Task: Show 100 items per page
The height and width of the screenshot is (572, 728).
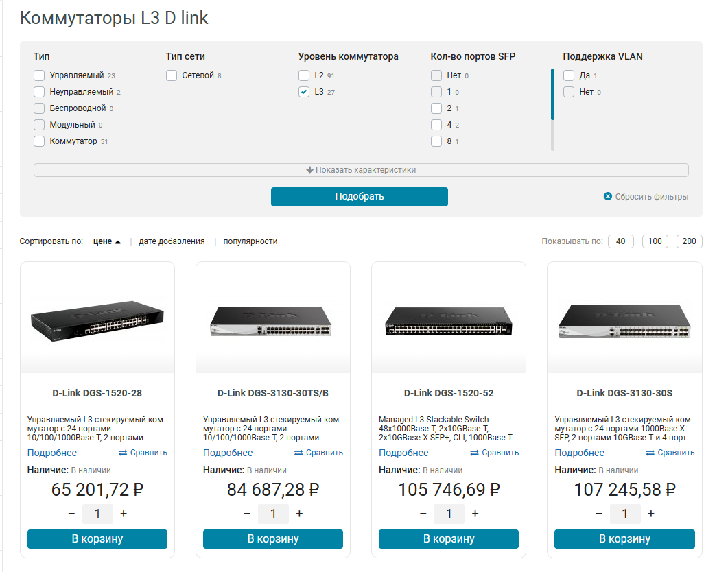Action: (655, 241)
